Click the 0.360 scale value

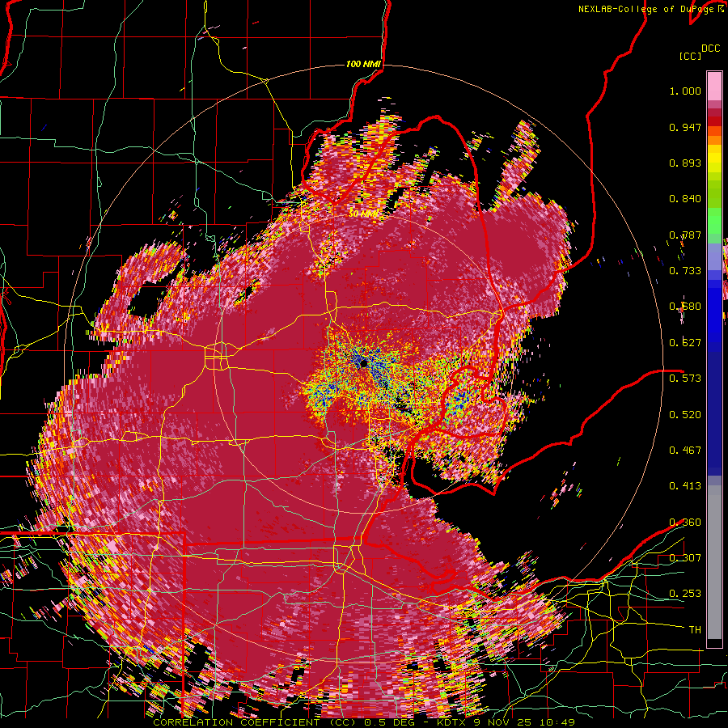(685, 523)
